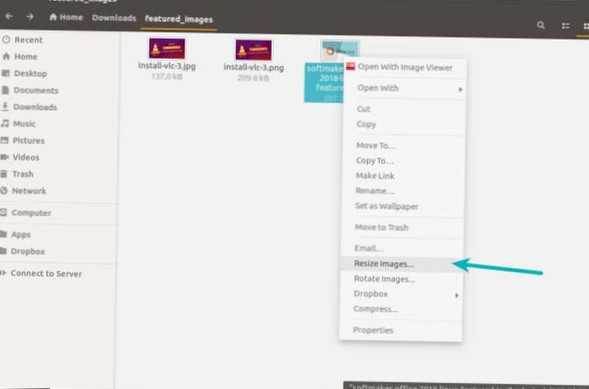Click the Home house icon in sidebar
Image resolution: width=589 pixels, height=389 pixels.
[x=6, y=56]
